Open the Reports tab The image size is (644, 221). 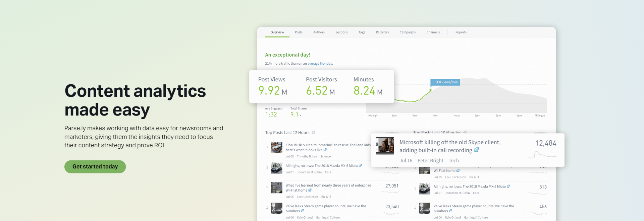coord(461,32)
